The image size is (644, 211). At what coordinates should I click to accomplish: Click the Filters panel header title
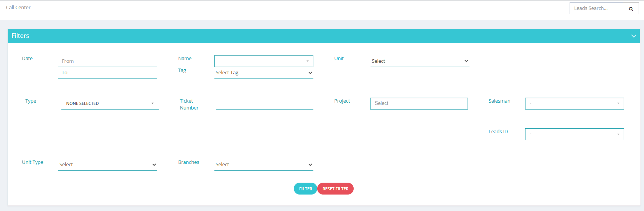coord(20,36)
